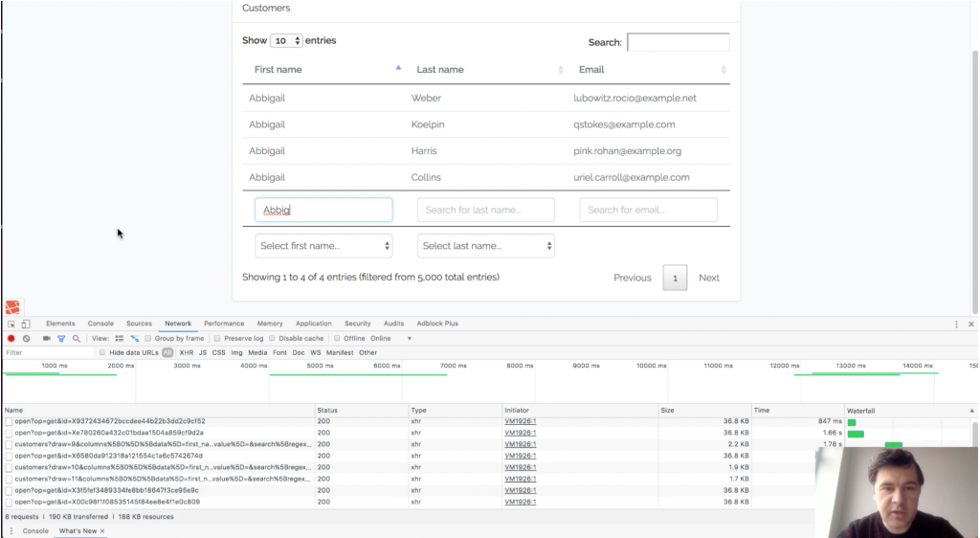Image resolution: width=980 pixels, height=538 pixels.
Task: Click the red record network log button
Action: [x=11, y=338]
